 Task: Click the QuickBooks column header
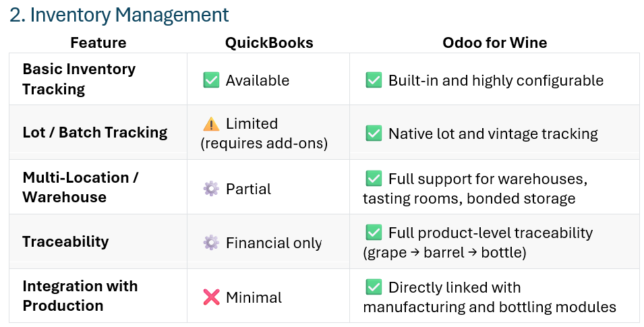click(x=269, y=43)
